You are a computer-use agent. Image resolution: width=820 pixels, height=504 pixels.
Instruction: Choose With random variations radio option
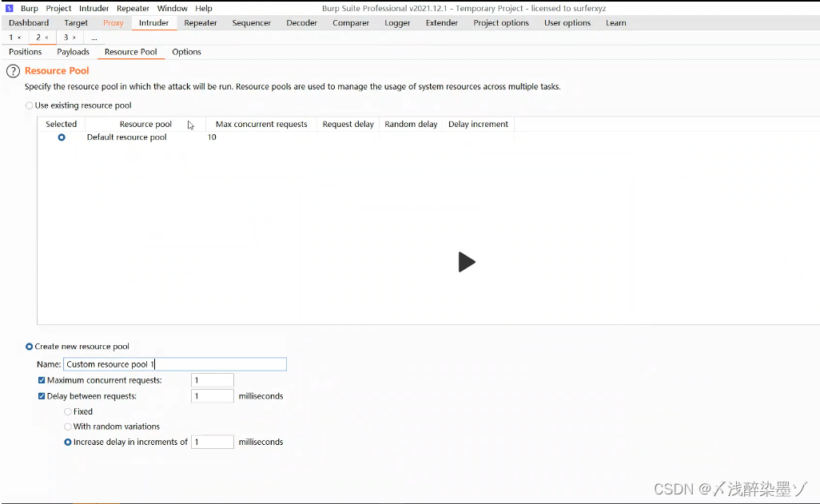pos(67,427)
